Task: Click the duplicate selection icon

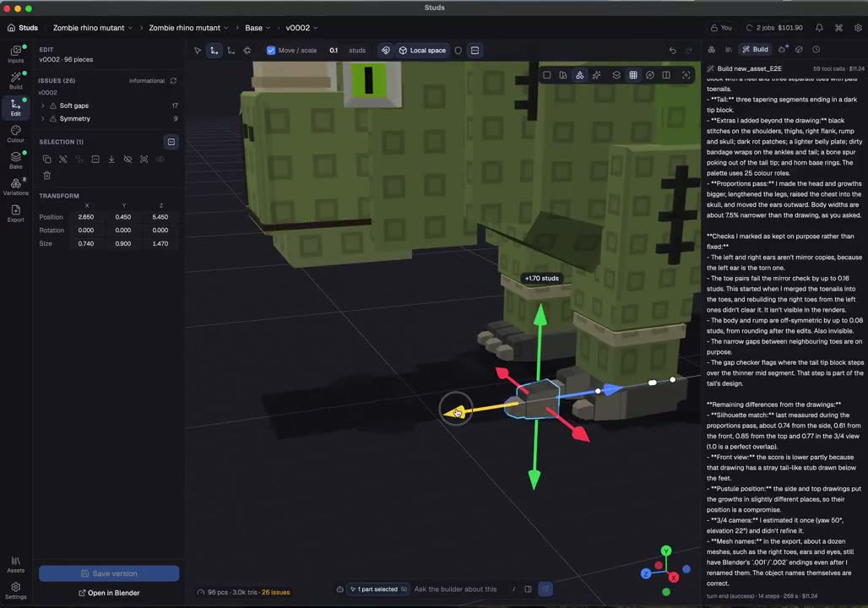Action: tap(47, 160)
